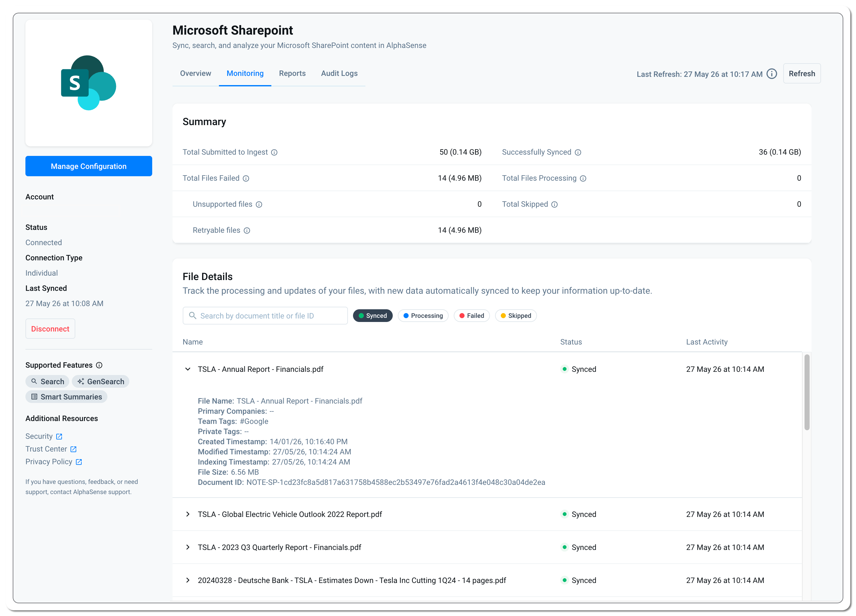This screenshot has height=616, width=856.
Task: Click the Last Activity column header
Action: (x=707, y=342)
